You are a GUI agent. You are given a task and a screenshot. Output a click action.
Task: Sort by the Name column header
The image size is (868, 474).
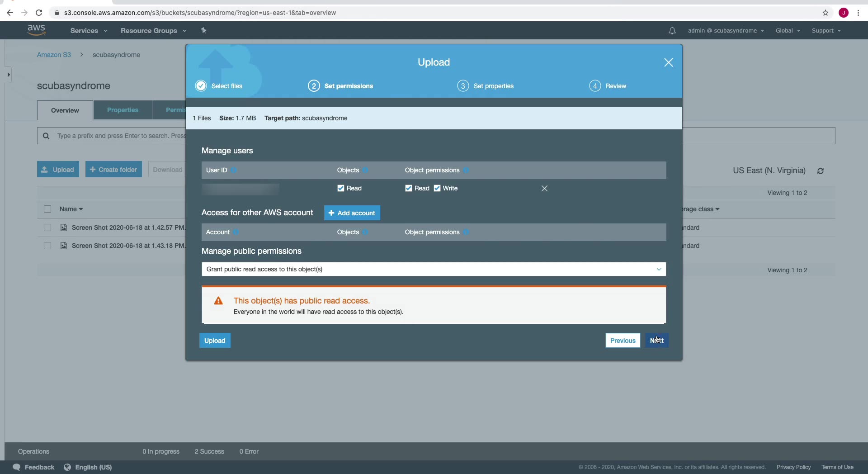tap(71, 209)
